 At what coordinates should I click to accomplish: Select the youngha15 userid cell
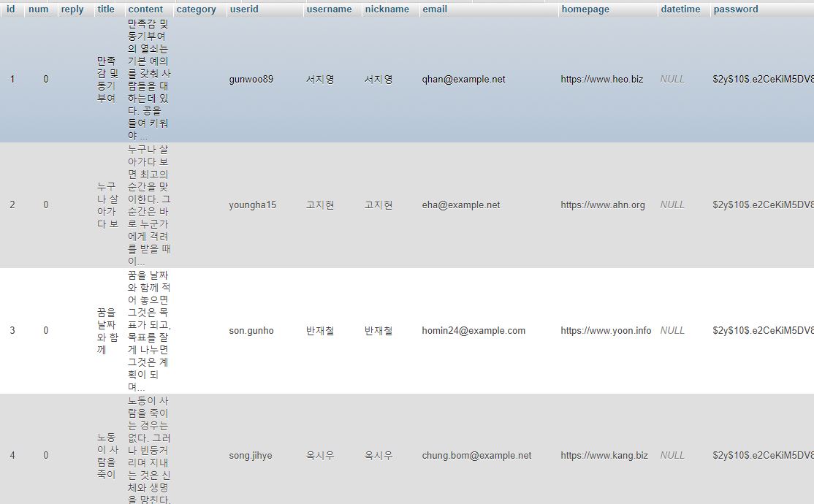252,205
